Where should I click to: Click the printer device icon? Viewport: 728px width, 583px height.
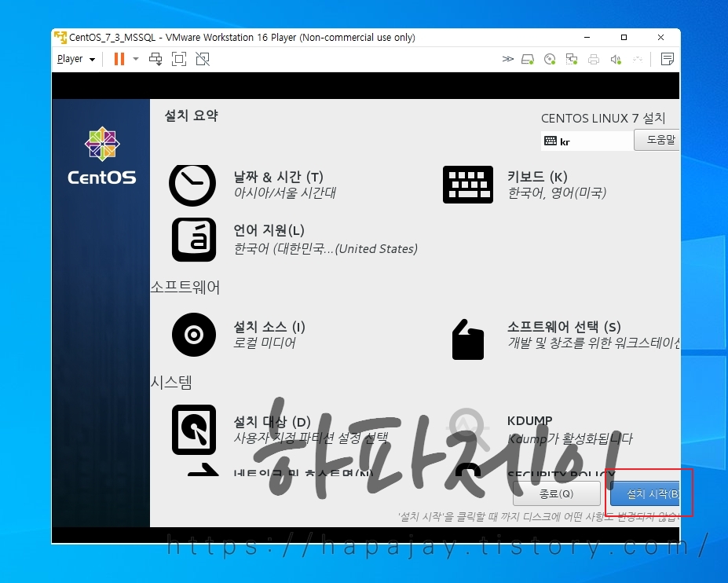click(594, 59)
